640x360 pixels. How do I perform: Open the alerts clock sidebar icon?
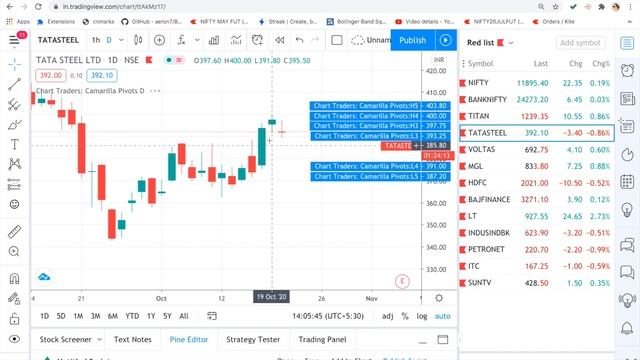tap(627, 71)
